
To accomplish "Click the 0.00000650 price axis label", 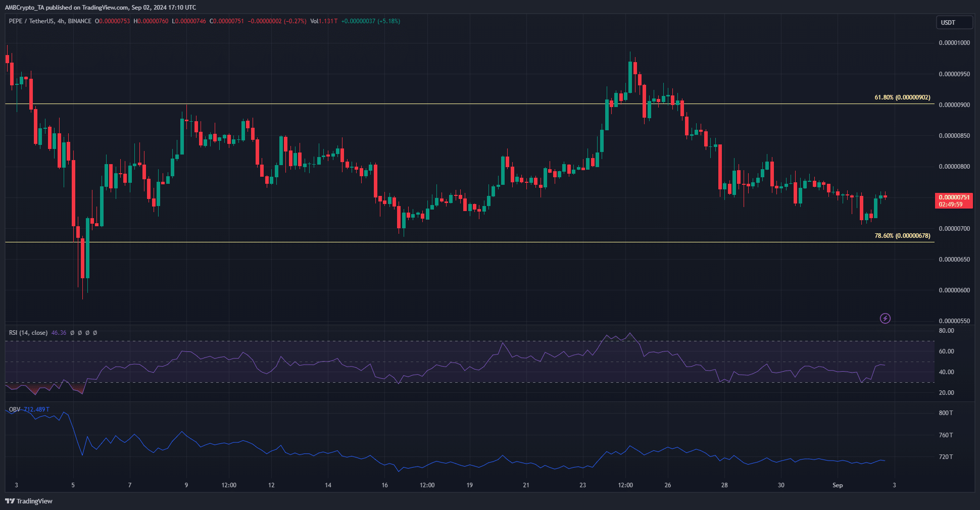I will [954, 260].
